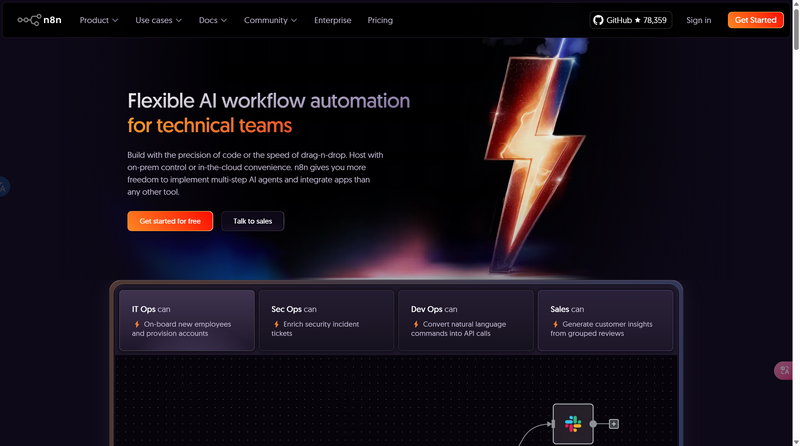800x446 pixels.
Task: Click the page vertical scrollbar thumb
Action: [796, 29]
